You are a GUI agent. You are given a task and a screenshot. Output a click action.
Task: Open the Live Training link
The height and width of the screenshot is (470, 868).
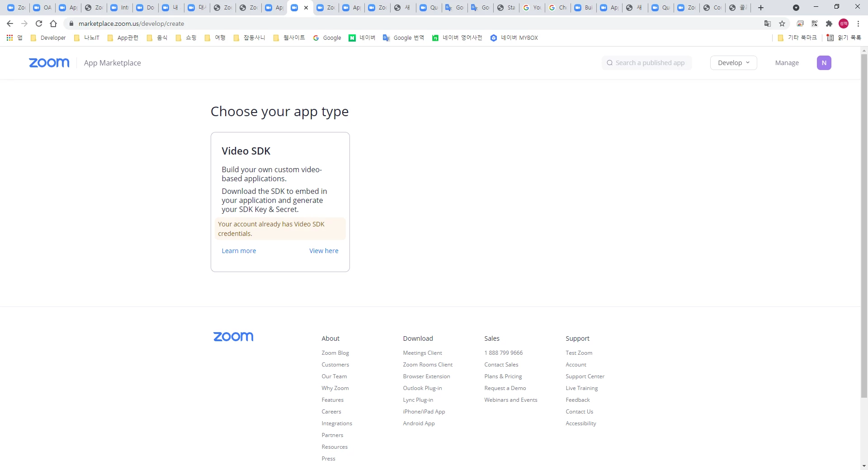pos(581,388)
